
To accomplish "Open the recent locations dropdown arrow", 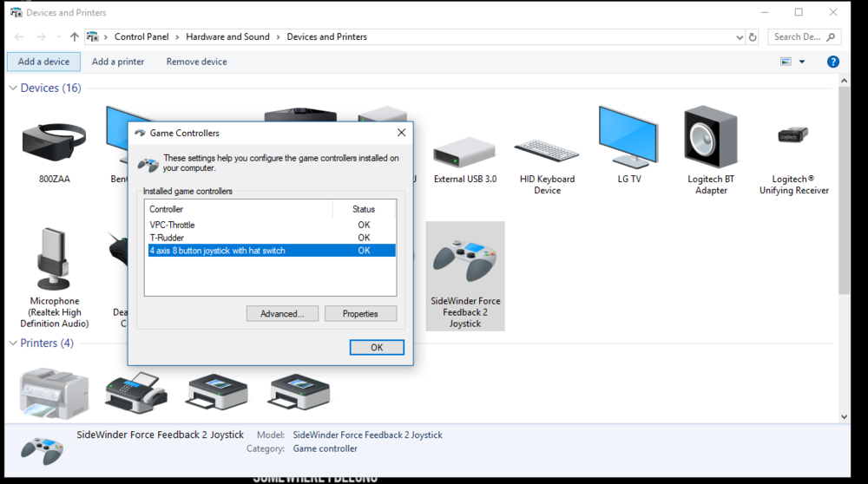I will click(59, 37).
